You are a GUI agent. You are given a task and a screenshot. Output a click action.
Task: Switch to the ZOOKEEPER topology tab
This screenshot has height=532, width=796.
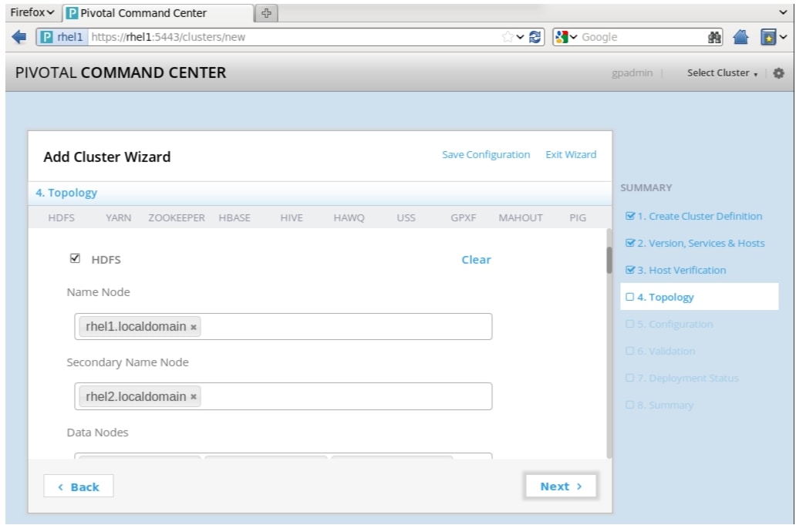click(x=177, y=217)
